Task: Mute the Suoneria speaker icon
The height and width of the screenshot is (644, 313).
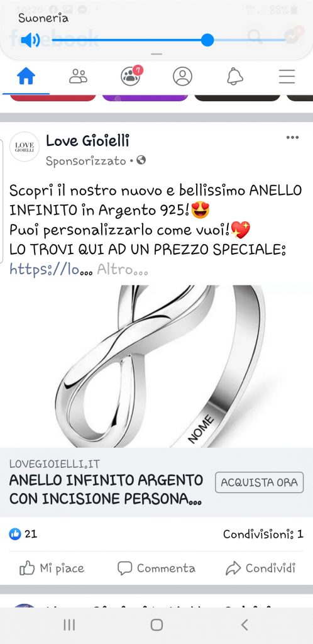Action: [30, 40]
